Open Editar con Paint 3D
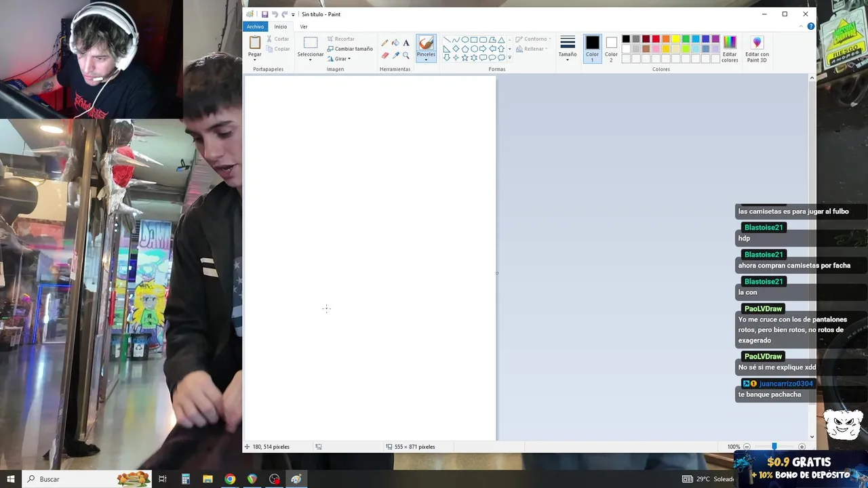868x488 pixels. tap(757, 49)
